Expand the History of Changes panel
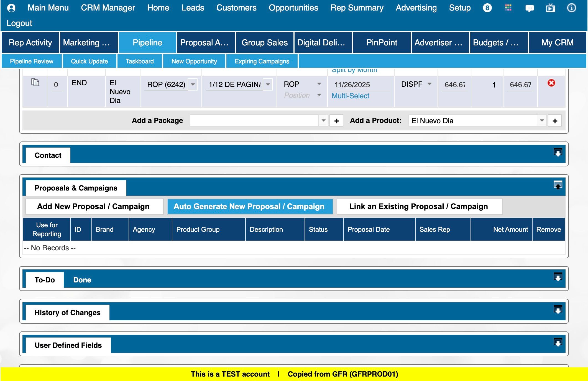The width and height of the screenshot is (588, 381). (558, 310)
